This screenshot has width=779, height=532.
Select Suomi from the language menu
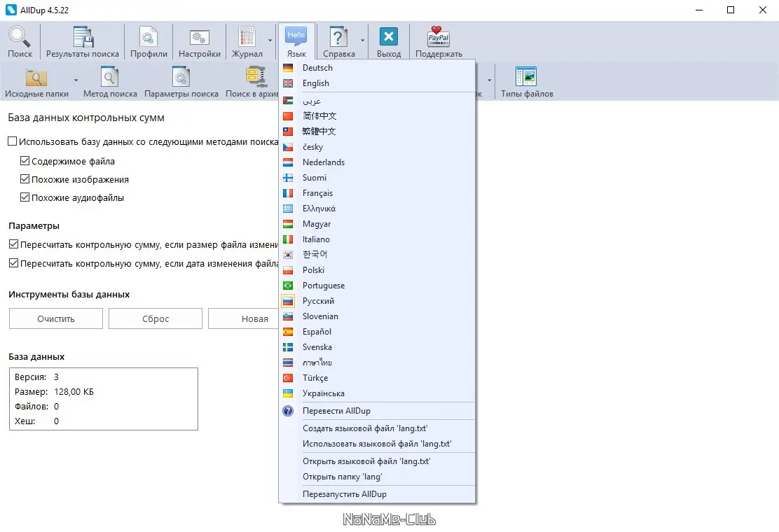pos(377,178)
